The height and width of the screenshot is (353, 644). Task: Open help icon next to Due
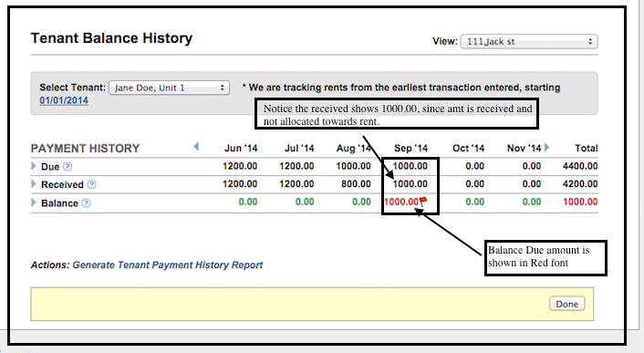[x=68, y=167]
